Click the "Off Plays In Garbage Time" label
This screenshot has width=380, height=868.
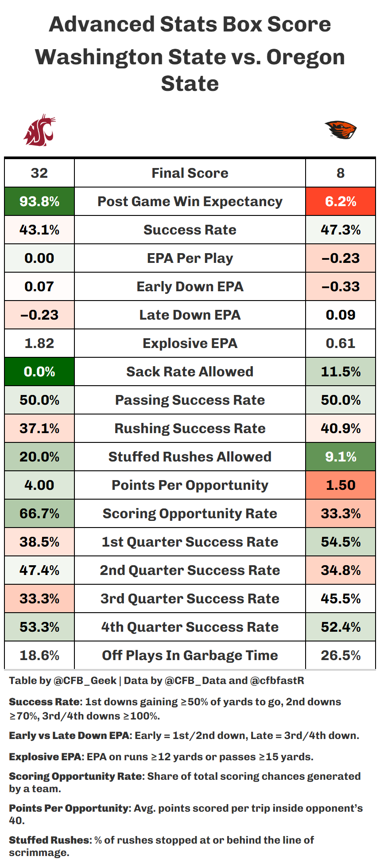(x=190, y=655)
